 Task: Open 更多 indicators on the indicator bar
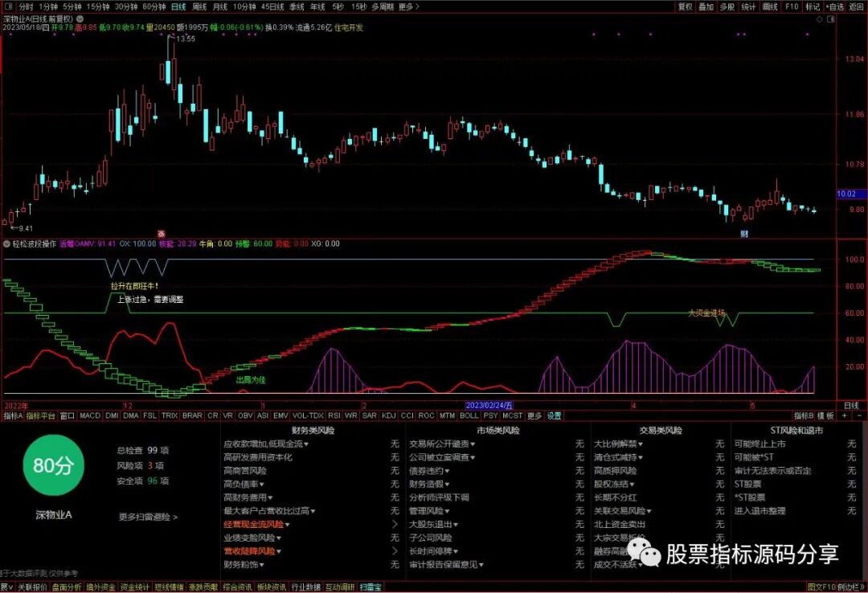[534, 415]
